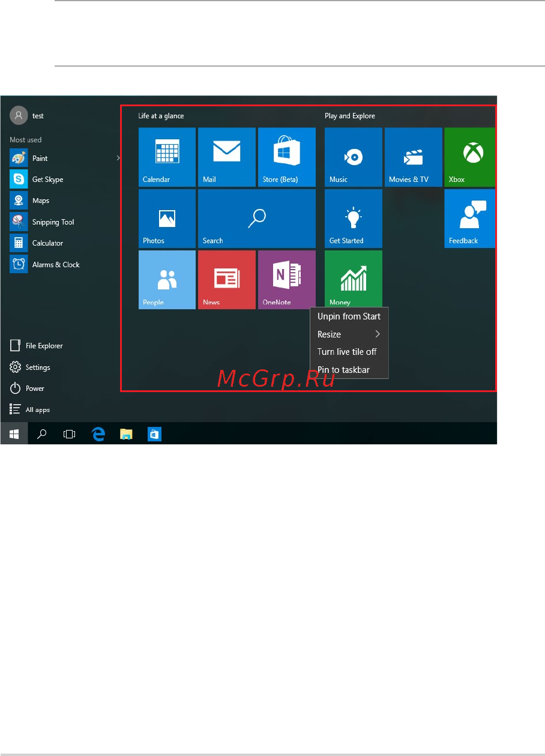Click the Life at a glance group title

coord(161,116)
